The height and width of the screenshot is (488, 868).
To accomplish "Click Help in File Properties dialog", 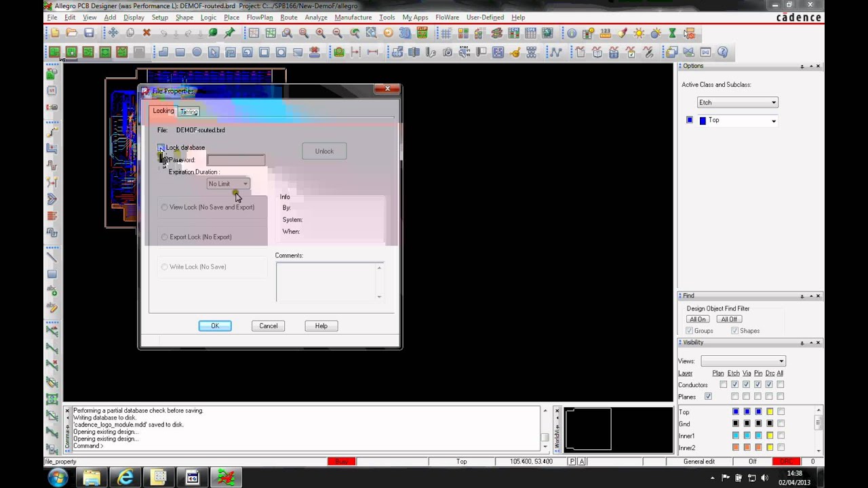I will [321, 326].
